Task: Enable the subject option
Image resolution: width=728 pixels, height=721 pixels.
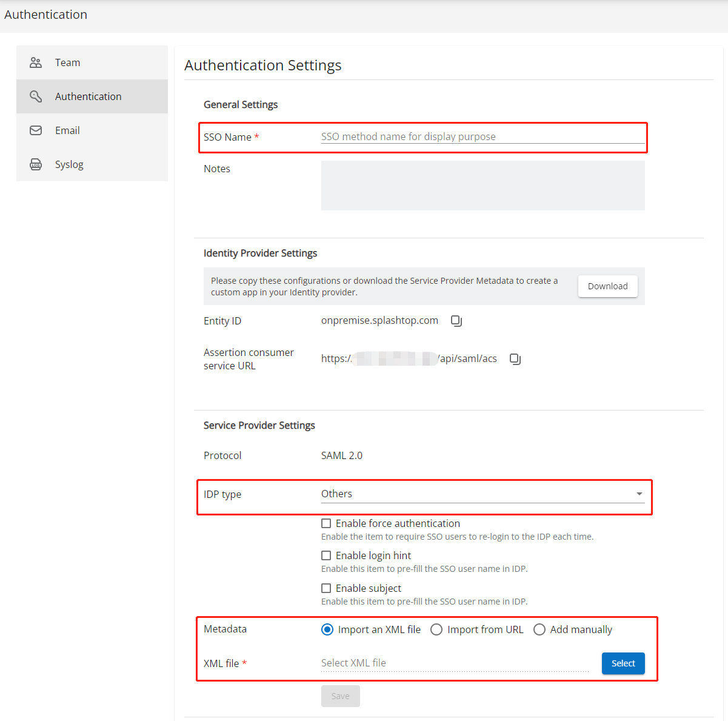Action: point(326,588)
